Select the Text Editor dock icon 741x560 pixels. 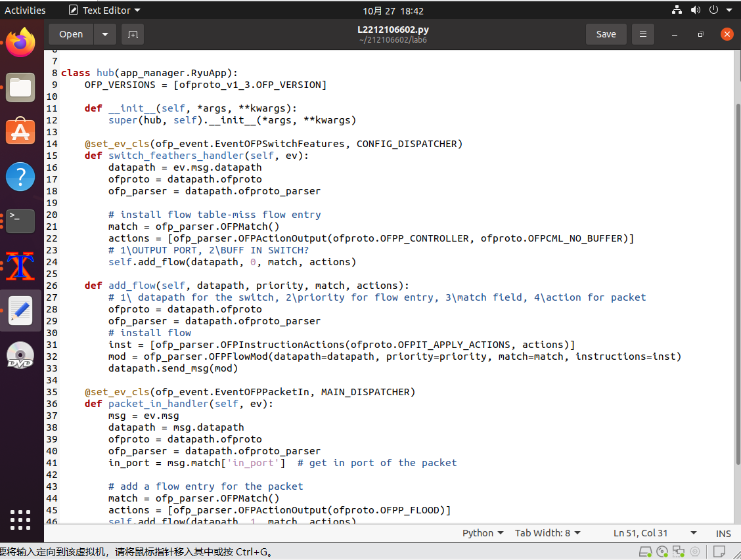point(20,311)
